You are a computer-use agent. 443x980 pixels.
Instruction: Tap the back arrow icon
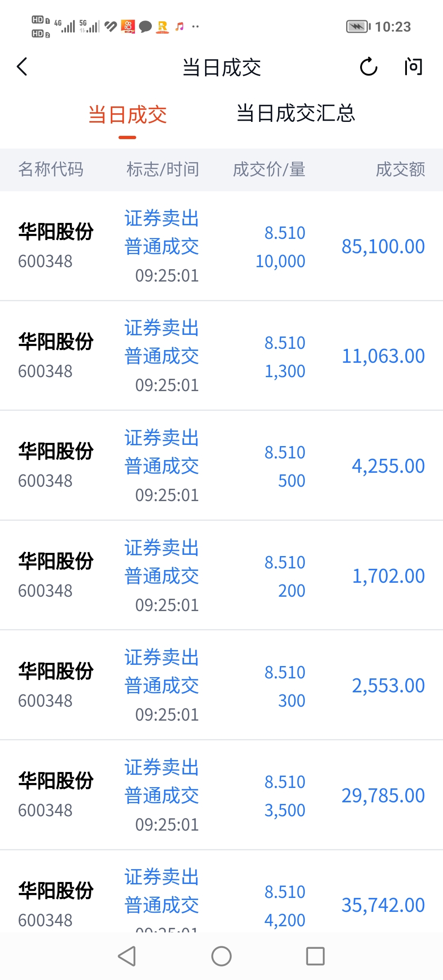pos(22,67)
